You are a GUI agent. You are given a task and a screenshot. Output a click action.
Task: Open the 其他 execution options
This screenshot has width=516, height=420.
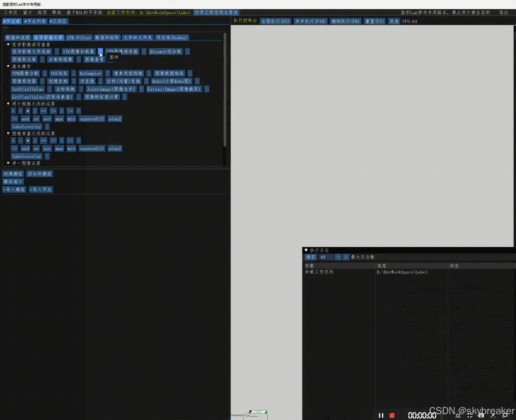pos(394,21)
